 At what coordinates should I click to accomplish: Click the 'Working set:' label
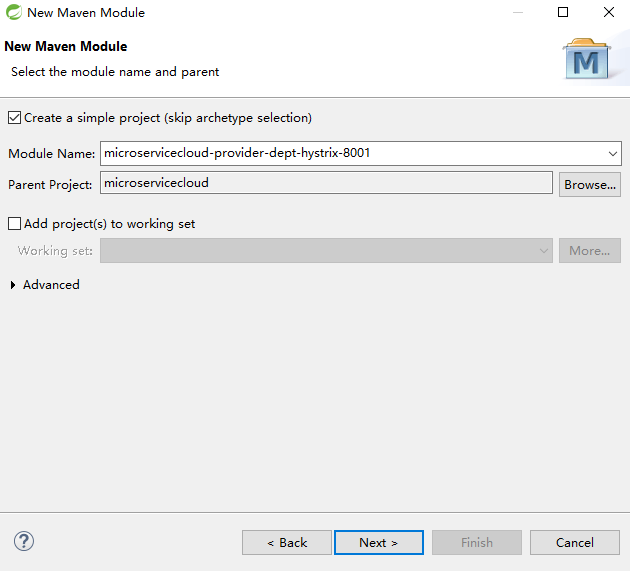55,251
